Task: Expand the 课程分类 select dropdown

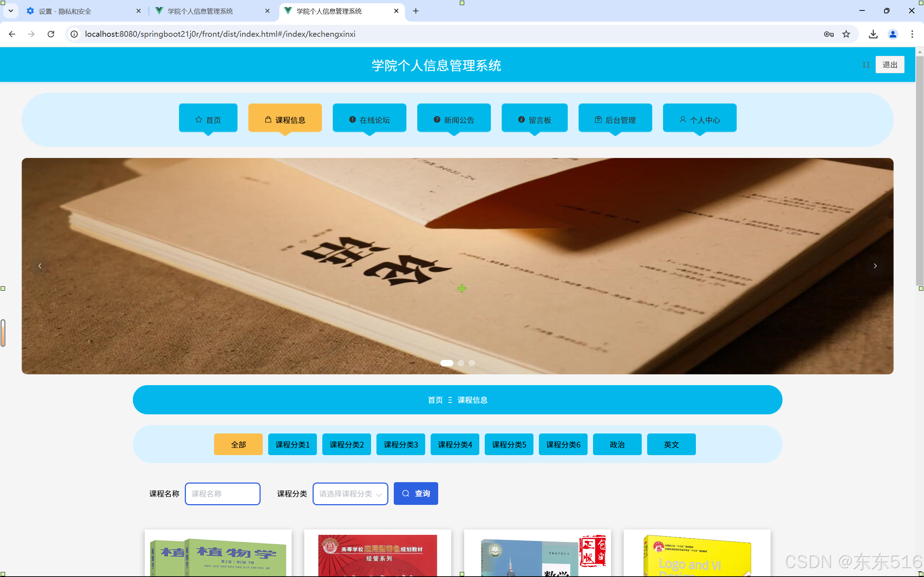Action: [350, 494]
